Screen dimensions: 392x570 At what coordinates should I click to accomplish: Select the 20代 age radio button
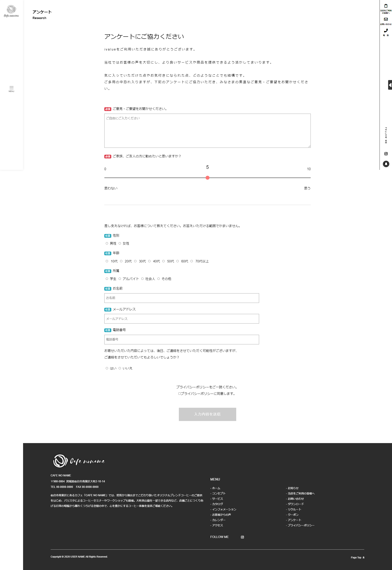[x=121, y=261]
